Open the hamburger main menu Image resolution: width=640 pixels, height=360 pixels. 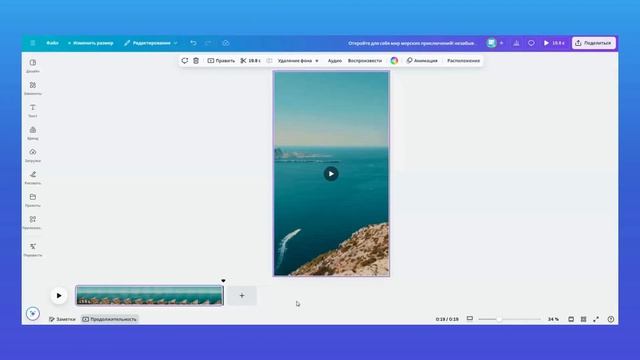[33, 43]
